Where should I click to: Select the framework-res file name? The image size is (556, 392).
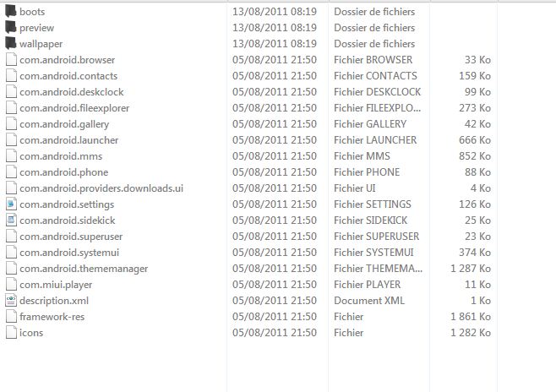click(52, 317)
